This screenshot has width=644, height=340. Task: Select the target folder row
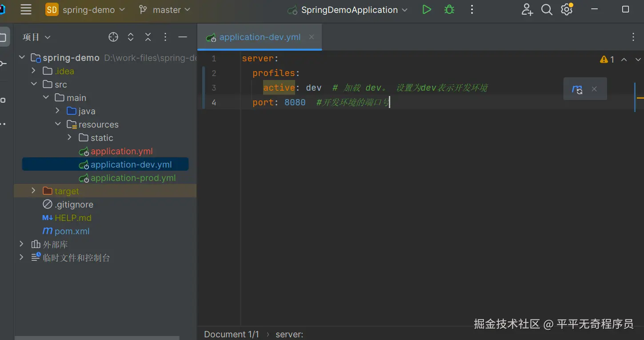click(105, 191)
